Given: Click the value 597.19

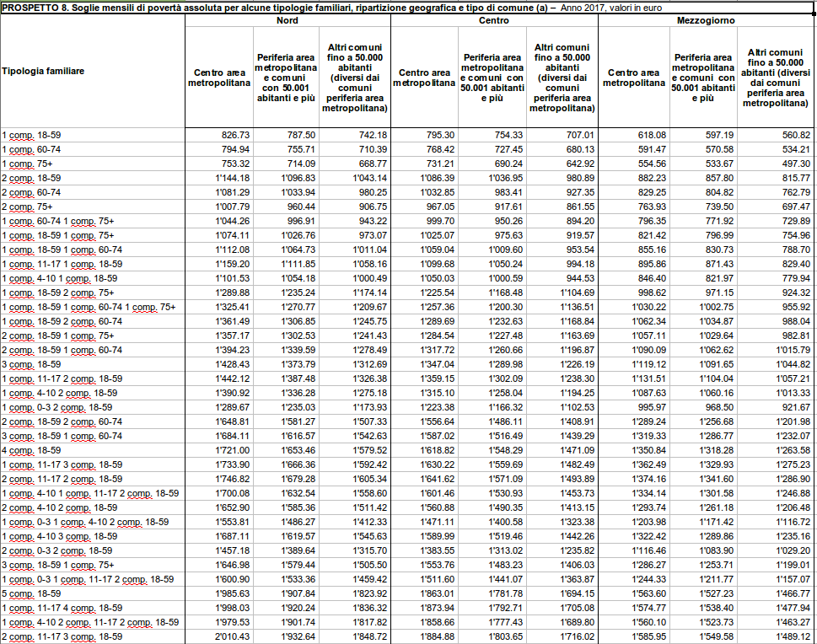Looking at the screenshot, I should point(719,135).
